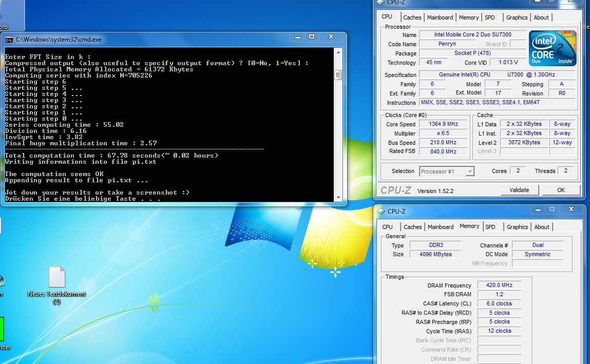Click the Total computation time line in cmd
Image resolution: width=590 pixels, height=364 pixels.
point(111,155)
